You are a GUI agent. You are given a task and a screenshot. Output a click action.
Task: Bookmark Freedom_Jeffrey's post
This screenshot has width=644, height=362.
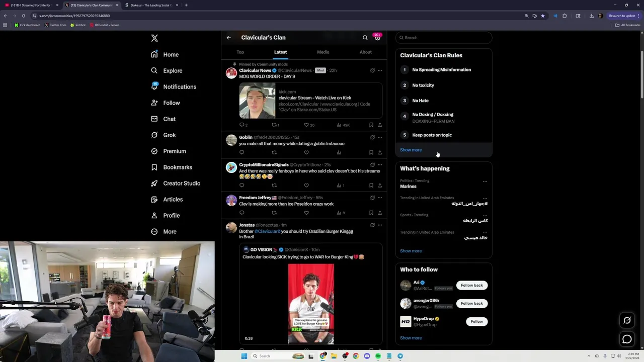click(371, 213)
